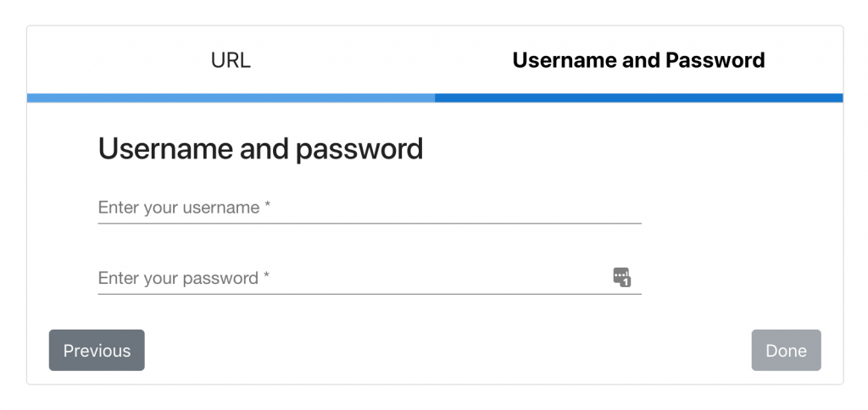Click the word 'URL' in the wizard header

point(231,60)
